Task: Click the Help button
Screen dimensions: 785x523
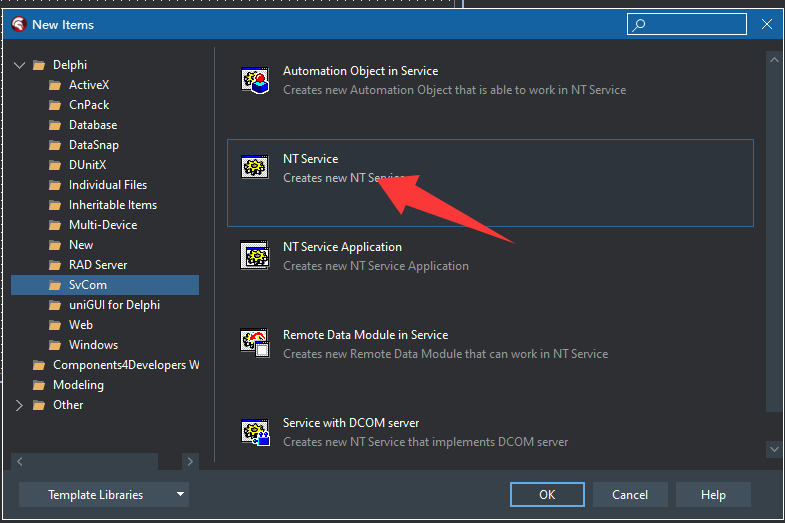Action: point(713,494)
